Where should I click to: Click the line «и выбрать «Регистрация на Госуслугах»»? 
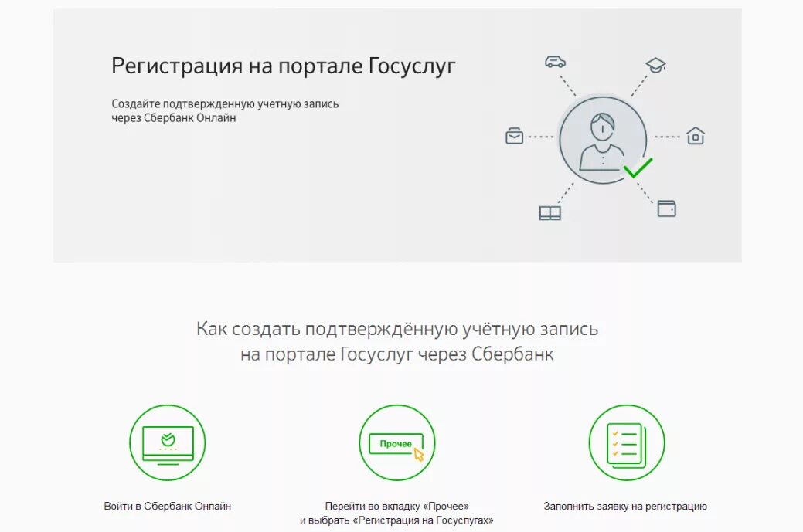[397, 520]
